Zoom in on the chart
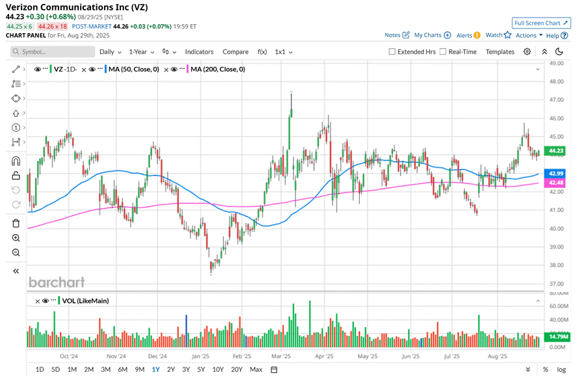Image resolution: width=588 pixels, height=379 pixels. coord(16,238)
